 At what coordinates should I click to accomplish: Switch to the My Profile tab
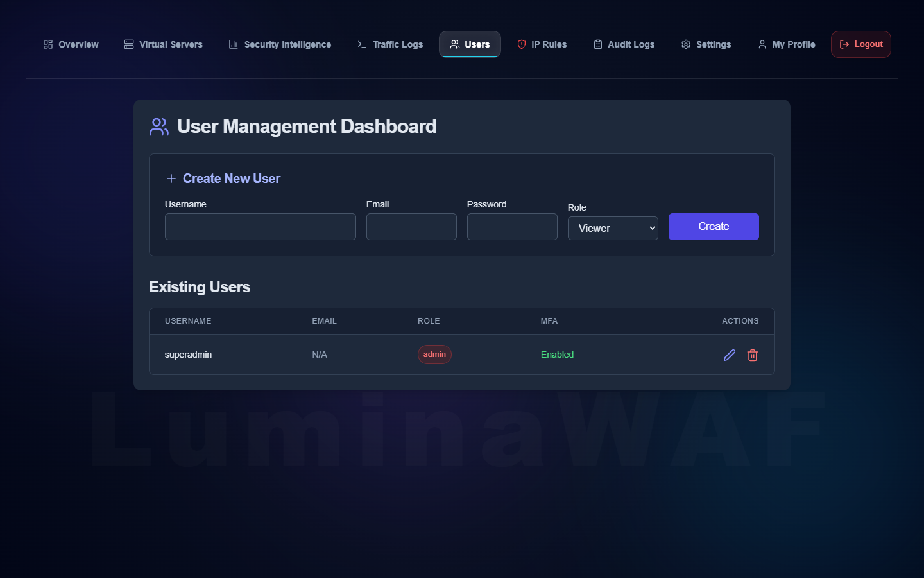(787, 44)
